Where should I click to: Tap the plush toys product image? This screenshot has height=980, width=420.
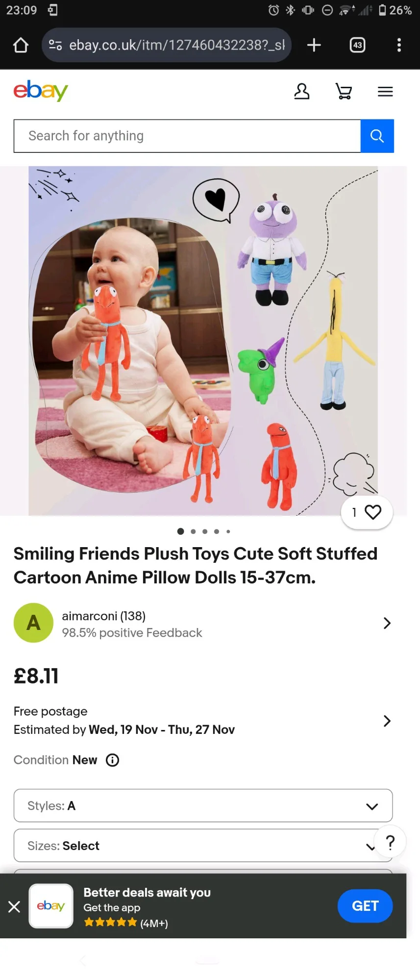pos(203,341)
